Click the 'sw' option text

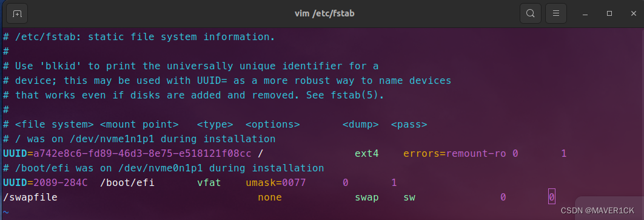pyautogui.click(x=409, y=198)
